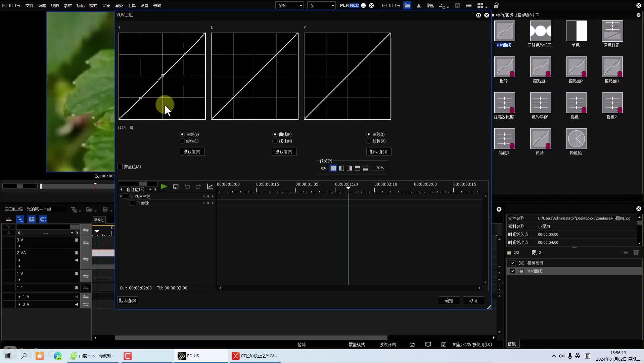Viewport: 644px width, 363px height.
Task: Choose the 反转 preset effect
Action: 504,67
